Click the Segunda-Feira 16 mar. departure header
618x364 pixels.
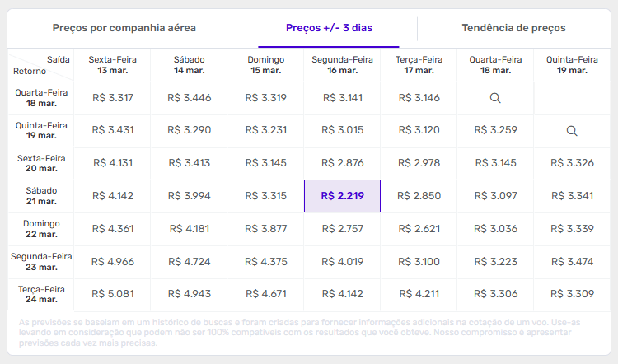tap(342, 64)
